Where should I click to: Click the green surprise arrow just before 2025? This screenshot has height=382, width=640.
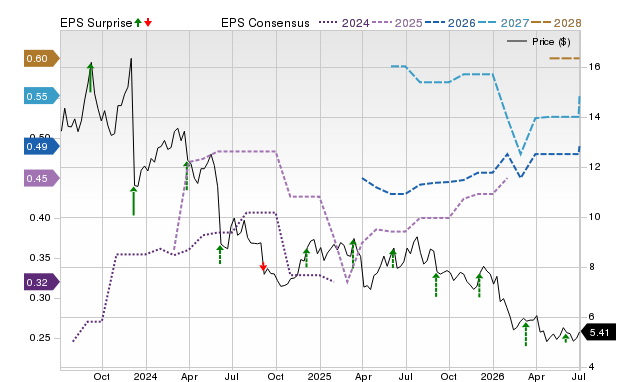(307, 258)
